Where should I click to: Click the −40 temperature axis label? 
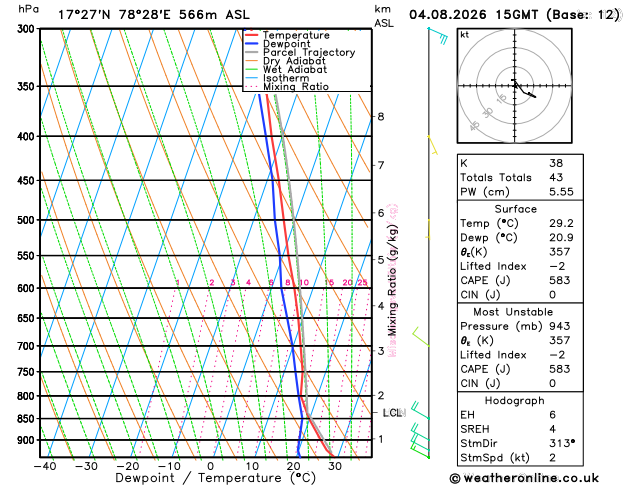[x=45, y=466]
